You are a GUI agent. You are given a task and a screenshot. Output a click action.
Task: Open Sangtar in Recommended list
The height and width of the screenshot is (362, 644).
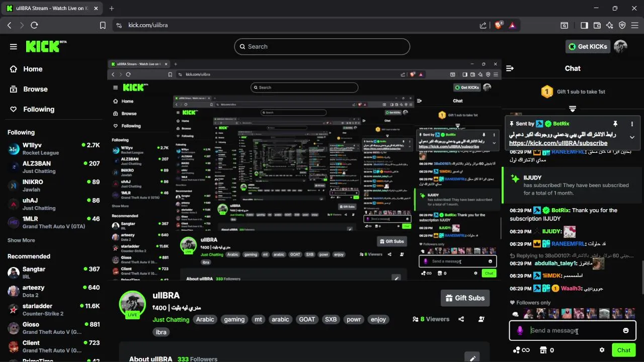coord(53,273)
